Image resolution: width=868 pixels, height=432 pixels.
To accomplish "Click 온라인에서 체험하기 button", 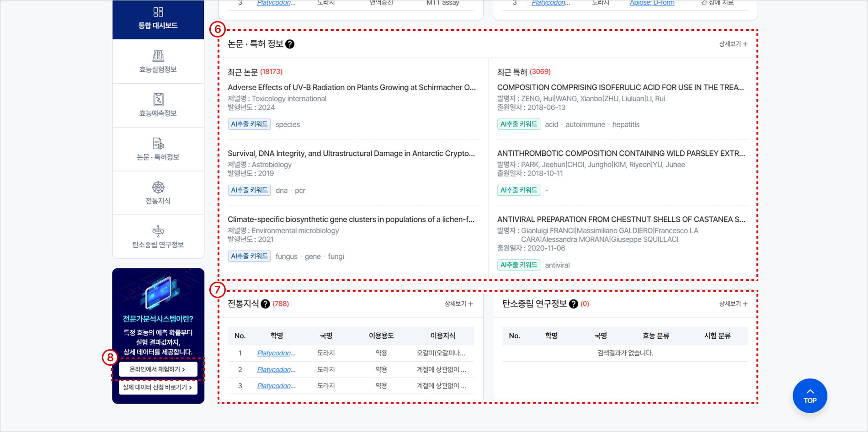I will click(158, 369).
